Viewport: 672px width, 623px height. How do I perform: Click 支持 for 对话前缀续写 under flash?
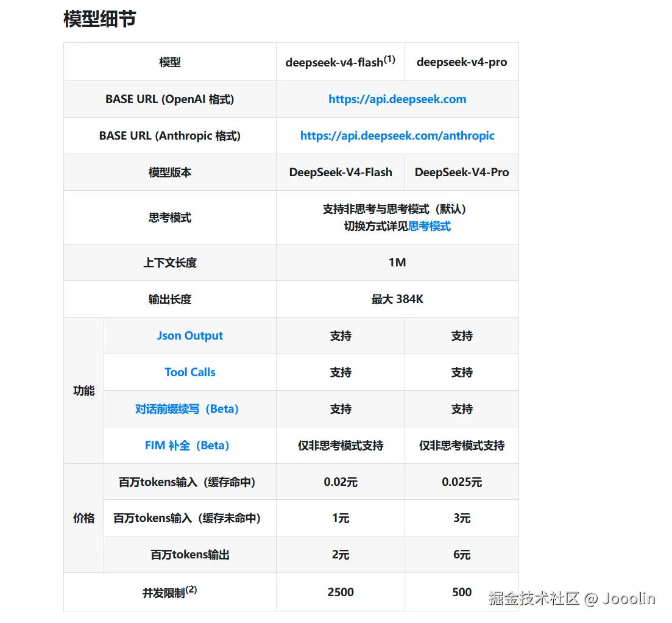coord(341,409)
